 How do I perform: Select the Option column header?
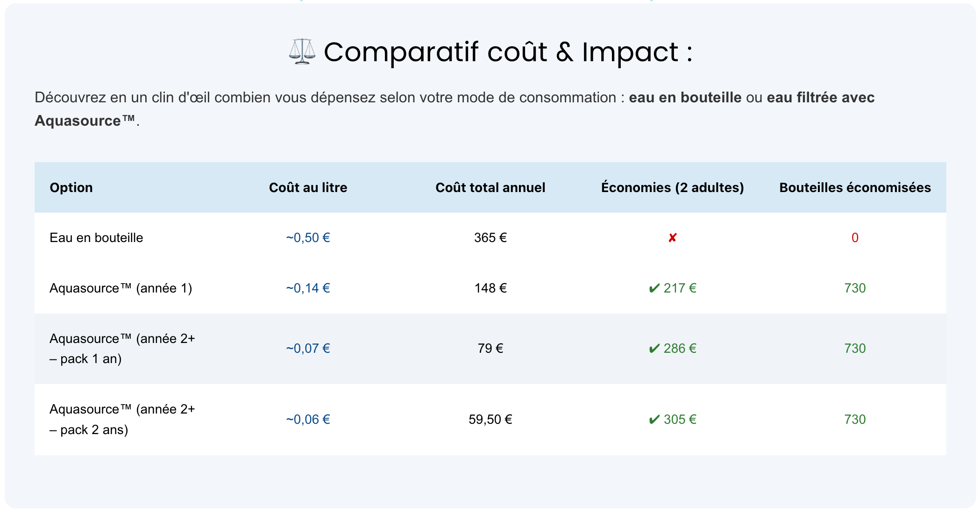[x=71, y=187]
